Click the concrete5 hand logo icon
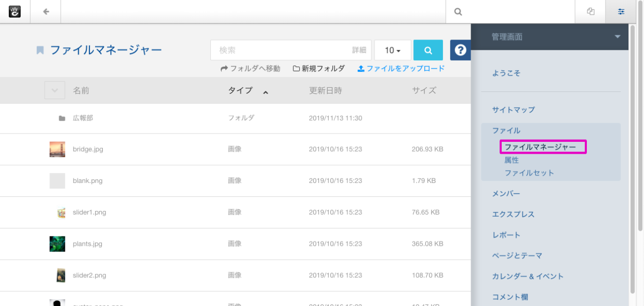This screenshot has width=644, height=306. 15,11
